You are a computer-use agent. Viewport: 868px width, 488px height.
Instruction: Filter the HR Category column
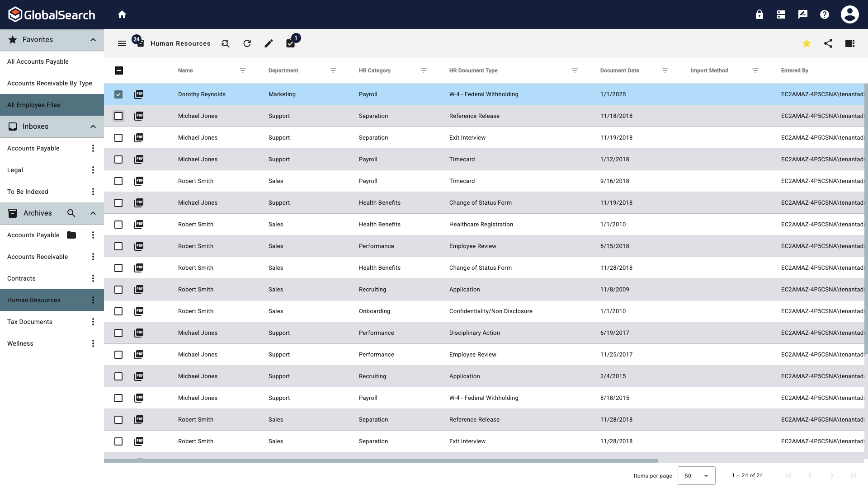(424, 70)
